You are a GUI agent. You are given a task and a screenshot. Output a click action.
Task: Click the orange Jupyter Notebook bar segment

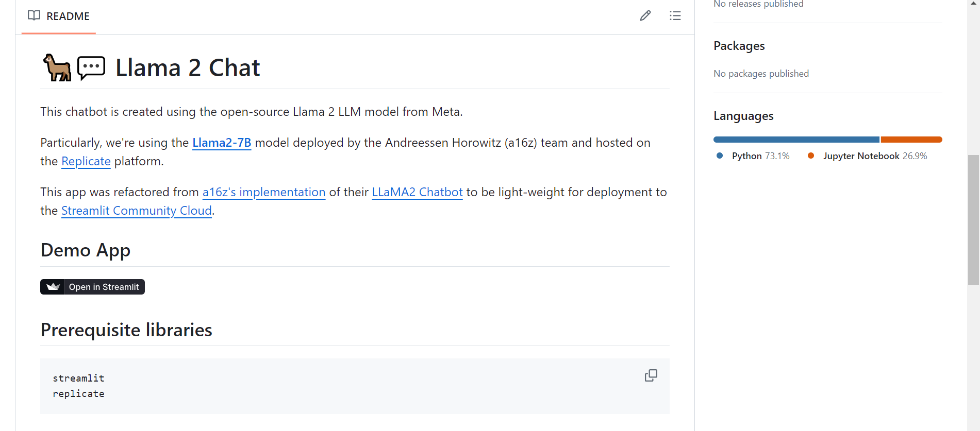coord(911,140)
